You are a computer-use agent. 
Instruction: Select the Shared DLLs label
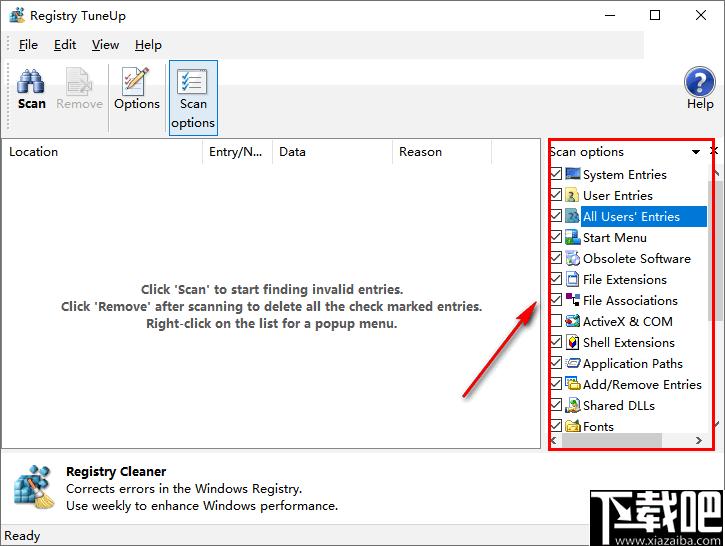(619, 405)
